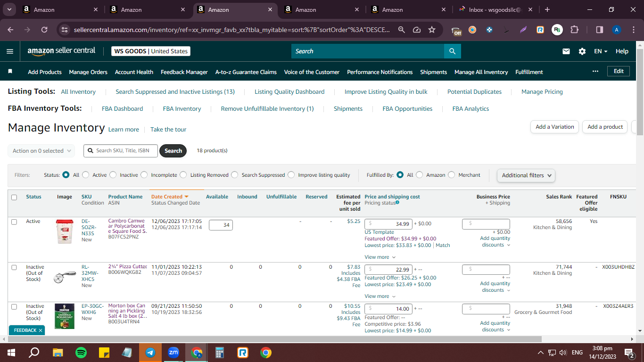644x362 pixels.
Task: Open the Calculator from the taskbar
Action: (x=220, y=353)
